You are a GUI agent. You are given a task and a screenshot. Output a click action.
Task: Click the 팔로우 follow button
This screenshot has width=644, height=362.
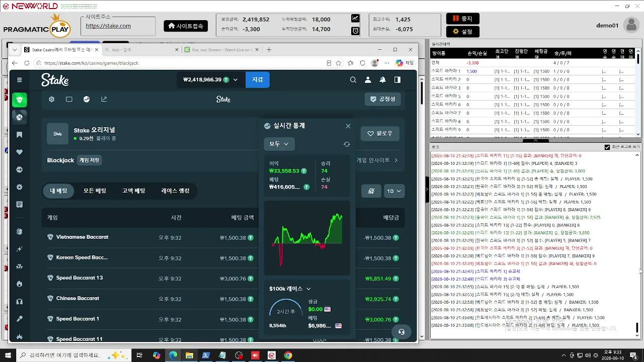380,134
